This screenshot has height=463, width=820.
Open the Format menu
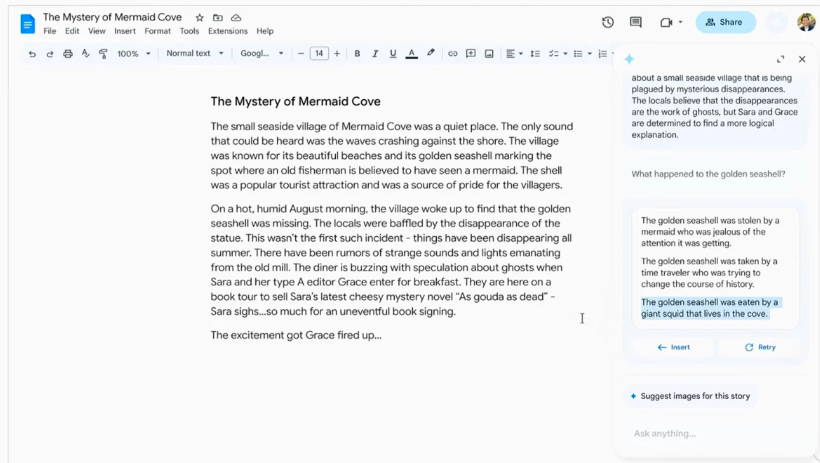pyautogui.click(x=157, y=31)
